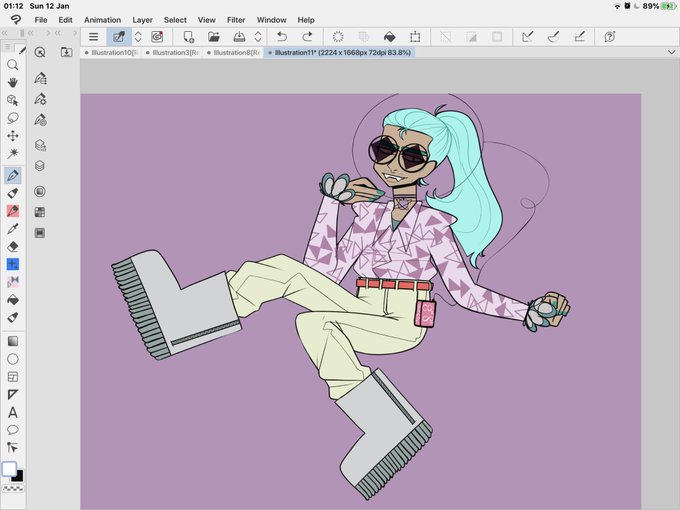Open the Brush Size palette icon
The width and height of the screenshot is (680, 510).
click(40, 120)
